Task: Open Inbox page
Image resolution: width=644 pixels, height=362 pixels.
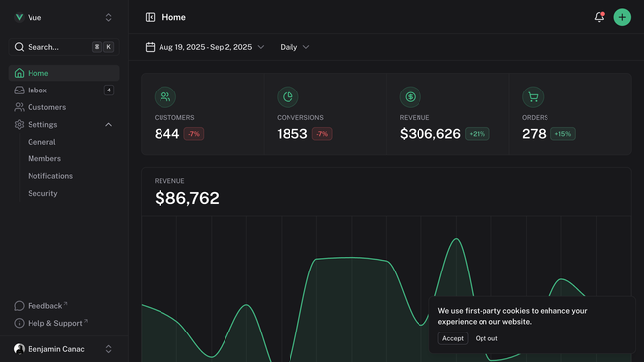Action: tap(64, 90)
